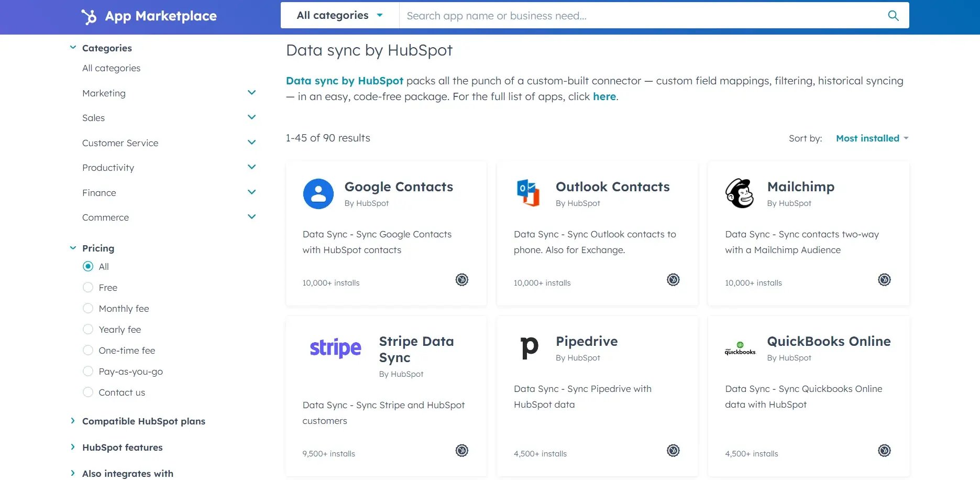Click the certified badge on Mailchimp card
Screen dimensions: 980x480
[x=884, y=280]
